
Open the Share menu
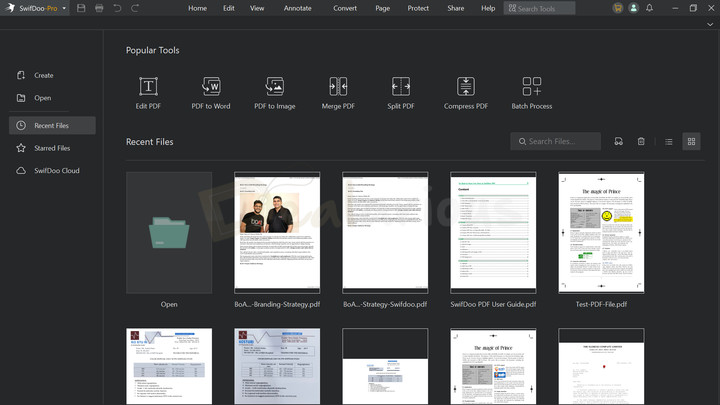tap(456, 8)
